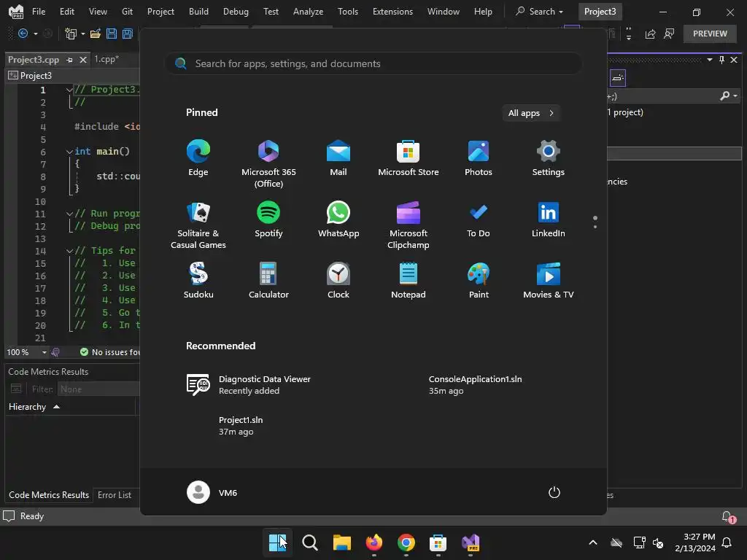Switch to Error List tab

tap(115, 495)
